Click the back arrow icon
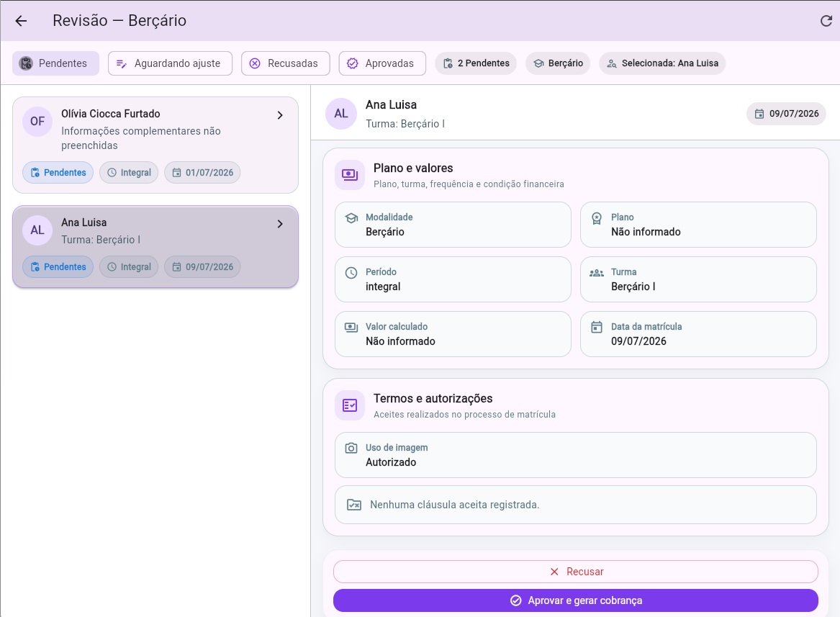The height and width of the screenshot is (617, 840). pyautogui.click(x=21, y=21)
